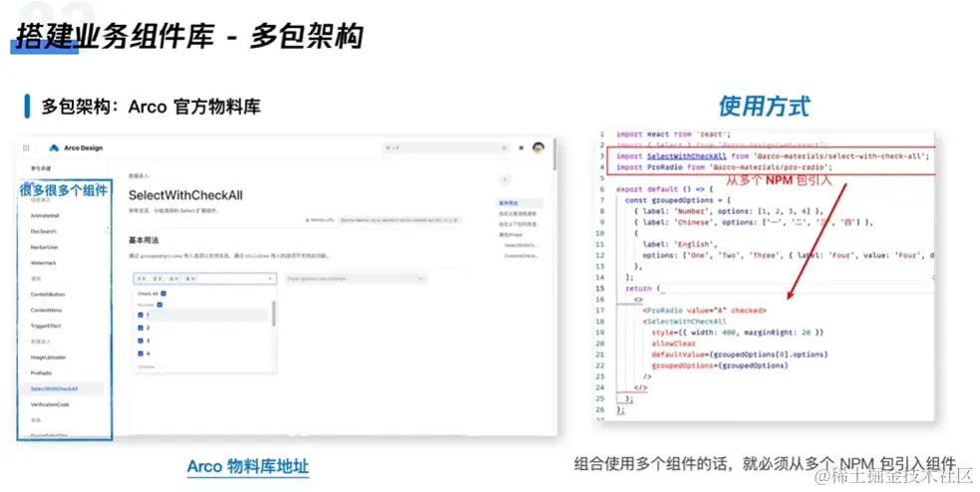This screenshot has width=980, height=492.
Task: Click the 参与共建 sidebar entry
Action: click(41, 168)
